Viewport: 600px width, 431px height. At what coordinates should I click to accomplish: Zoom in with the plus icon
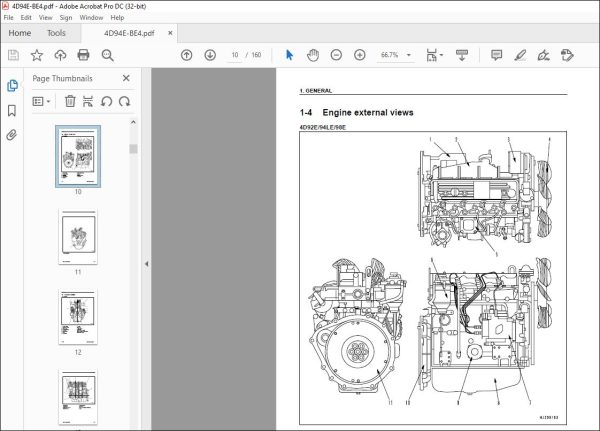[x=359, y=55]
